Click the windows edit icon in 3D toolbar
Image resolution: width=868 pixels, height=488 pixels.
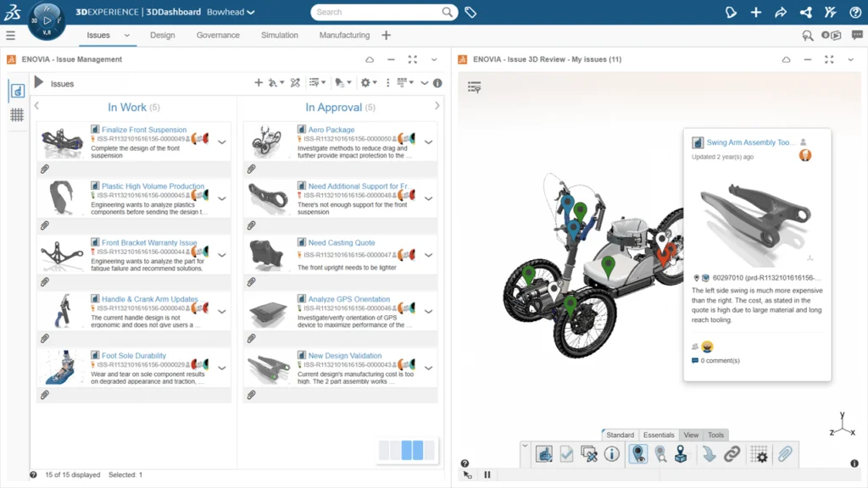(589, 454)
